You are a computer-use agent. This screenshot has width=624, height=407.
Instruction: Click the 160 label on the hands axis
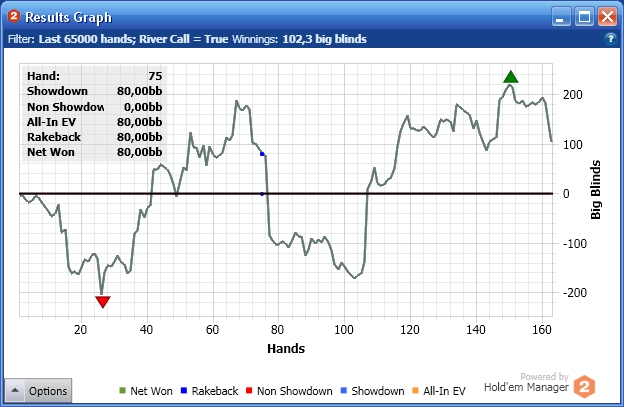[x=542, y=330]
